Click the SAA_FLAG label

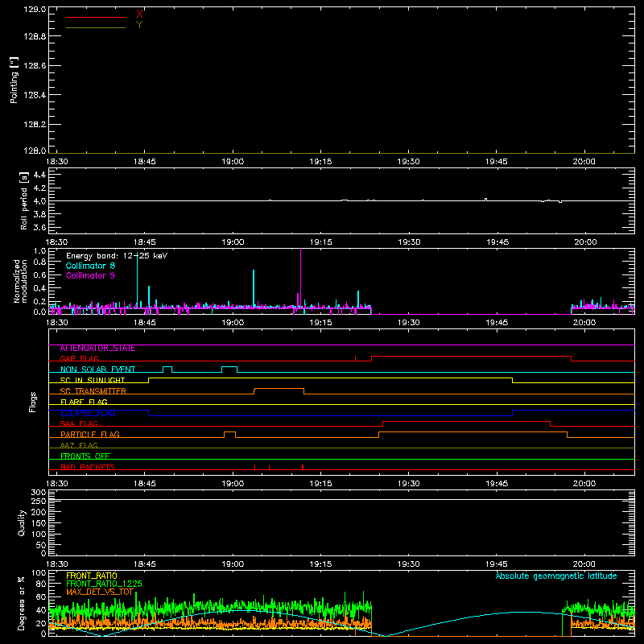(x=79, y=424)
